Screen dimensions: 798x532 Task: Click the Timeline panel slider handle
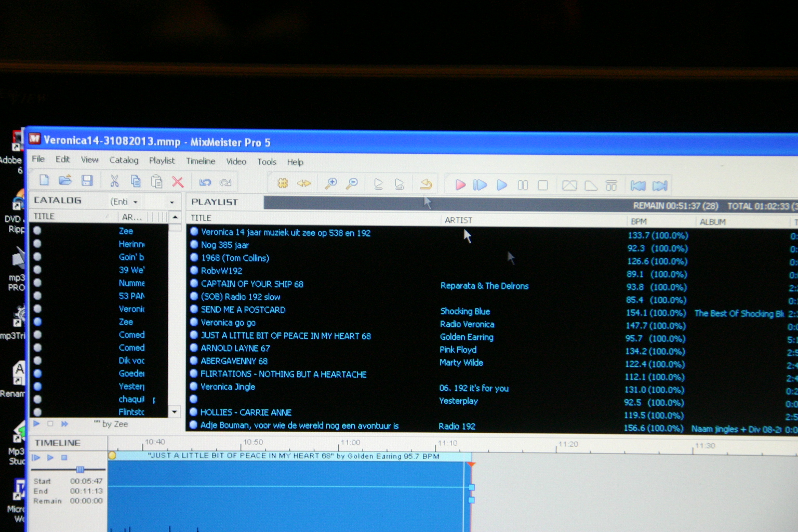79,469
